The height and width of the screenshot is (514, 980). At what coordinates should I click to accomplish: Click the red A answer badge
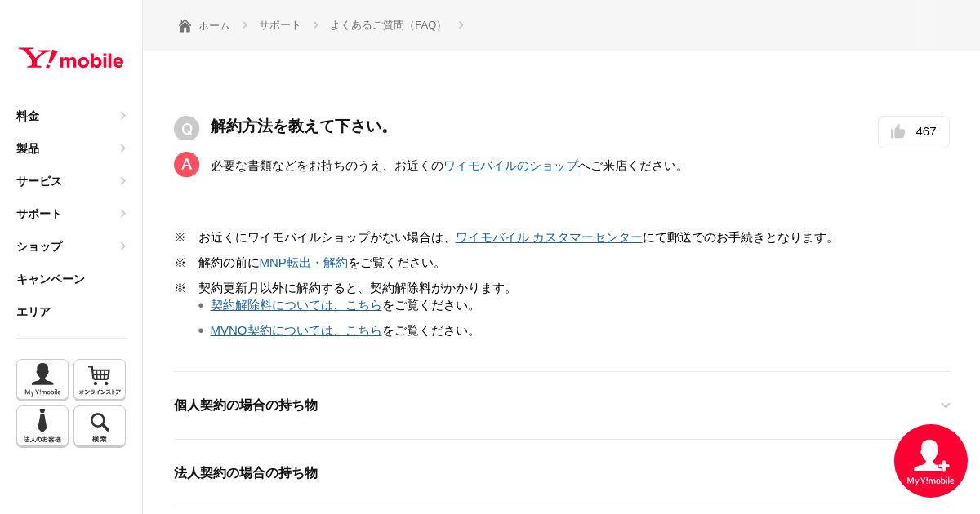pyautogui.click(x=186, y=165)
